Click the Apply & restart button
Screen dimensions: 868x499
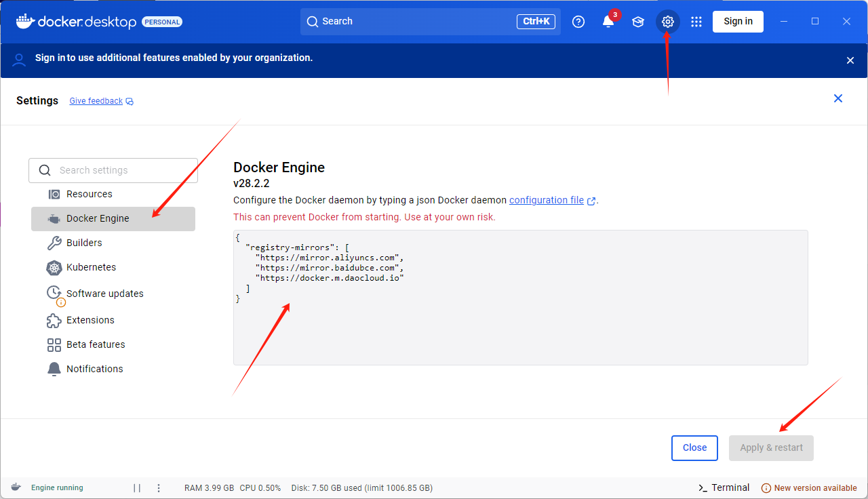click(771, 447)
